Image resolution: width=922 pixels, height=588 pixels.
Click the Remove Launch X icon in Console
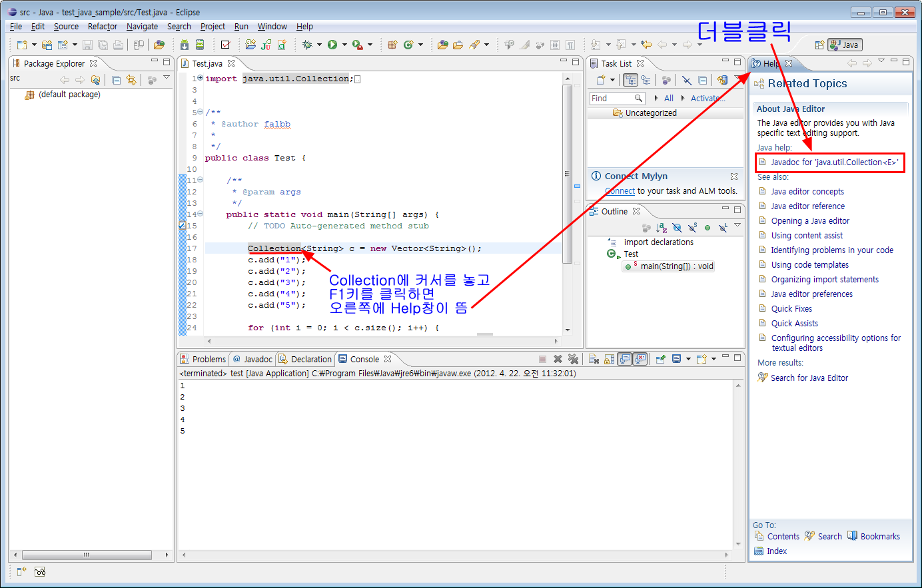point(558,359)
